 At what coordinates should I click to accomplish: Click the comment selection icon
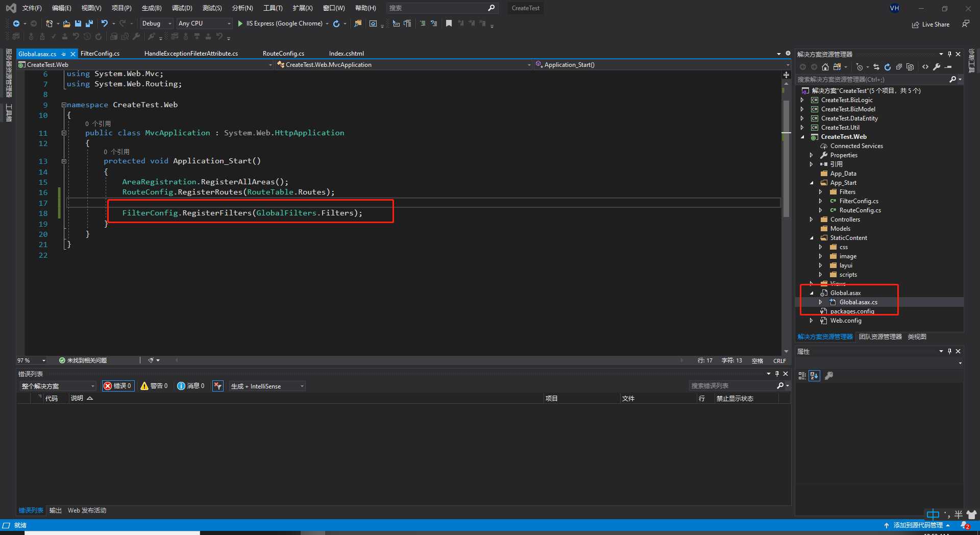(x=423, y=23)
